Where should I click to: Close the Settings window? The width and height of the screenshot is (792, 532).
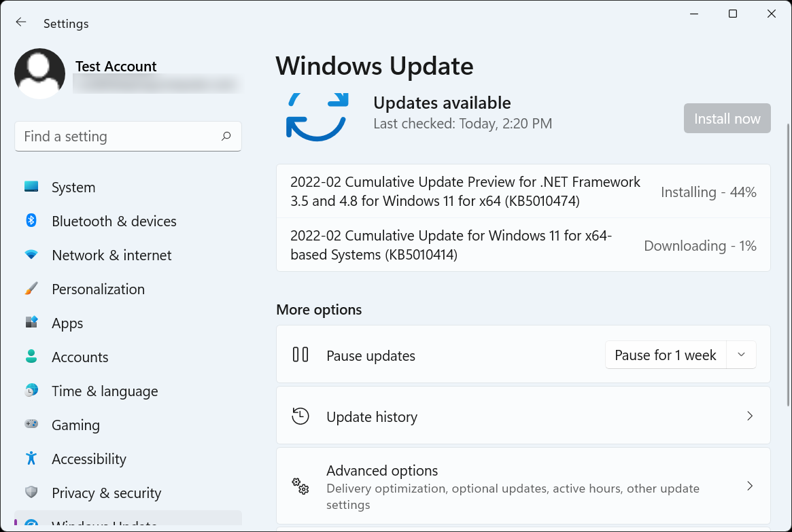(772, 14)
